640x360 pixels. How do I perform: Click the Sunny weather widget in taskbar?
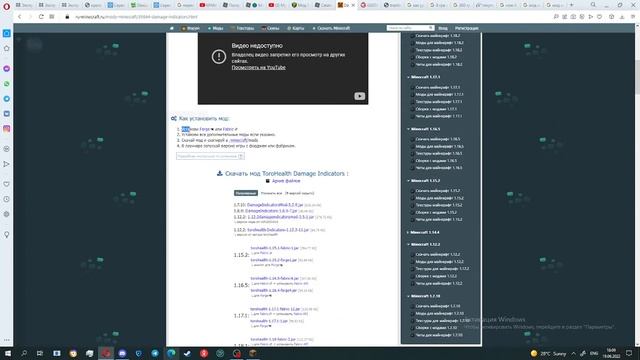tap(549, 353)
